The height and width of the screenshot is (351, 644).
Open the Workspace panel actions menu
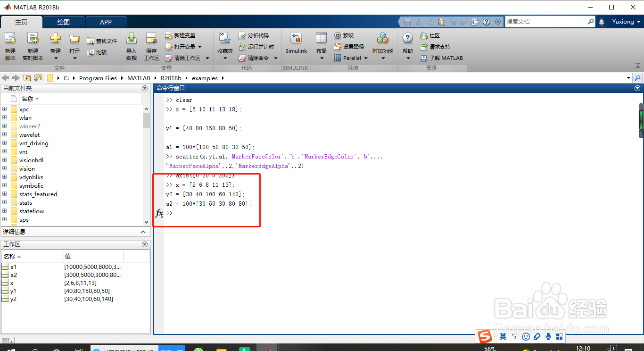coord(145,244)
